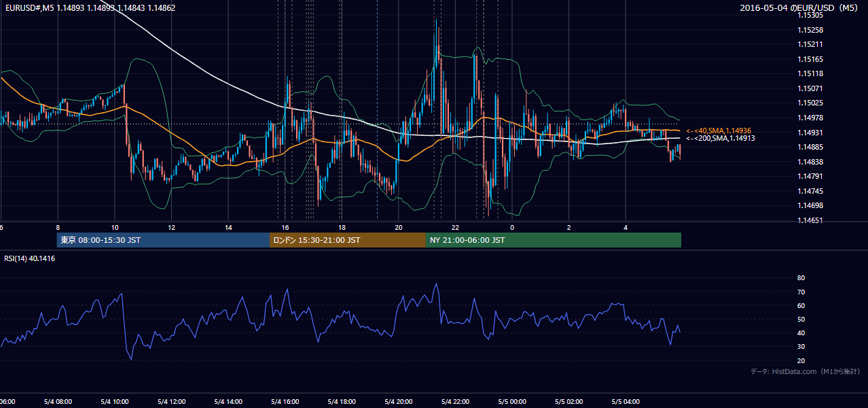Click the 200 SMA label showing 1.14913
This screenshot has width=868, height=408.
coord(721,138)
